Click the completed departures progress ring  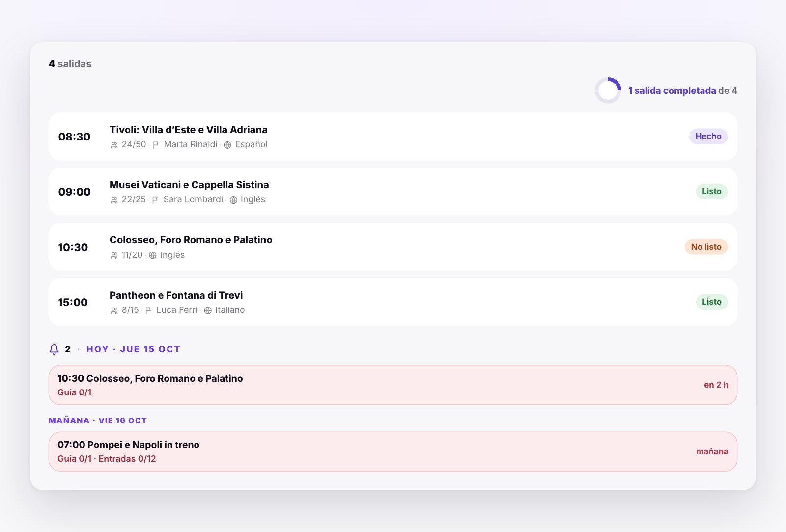pos(608,90)
